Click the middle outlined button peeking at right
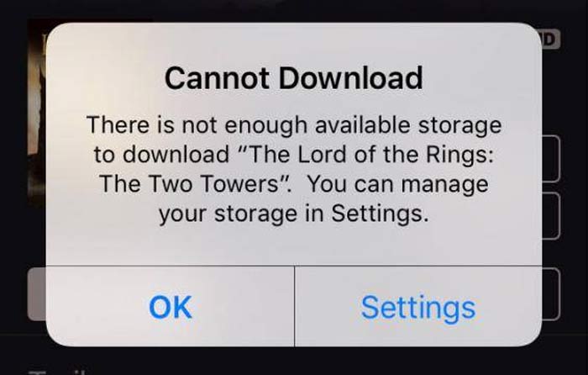Screen dimensions: 588x375 (x=551, y=215)
